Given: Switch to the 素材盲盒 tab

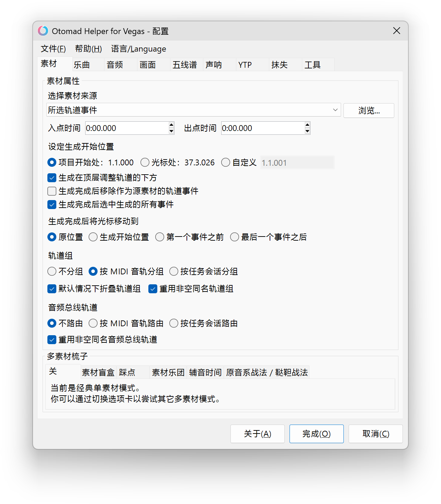Looking at the screenshot, I should click(x=98, y=372).
